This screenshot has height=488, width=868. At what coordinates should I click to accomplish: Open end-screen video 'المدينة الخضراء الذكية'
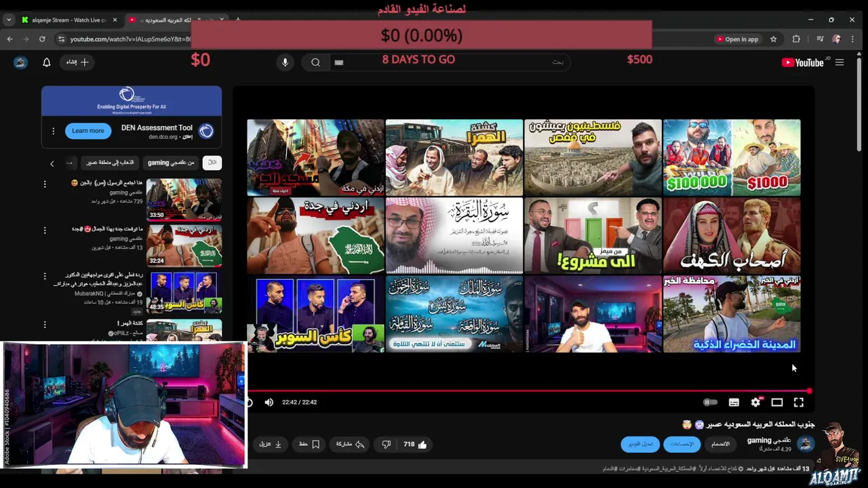(x=732, y=314)
